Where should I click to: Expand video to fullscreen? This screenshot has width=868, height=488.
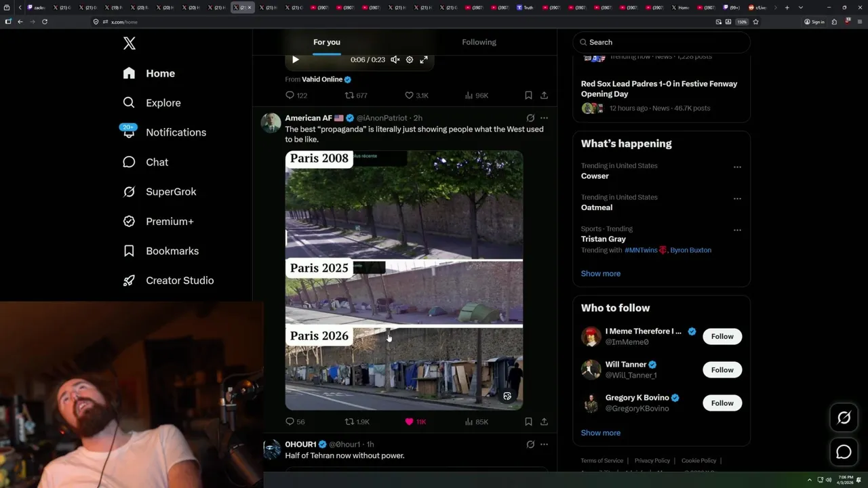pyautogui.click(x=424, y=60)
